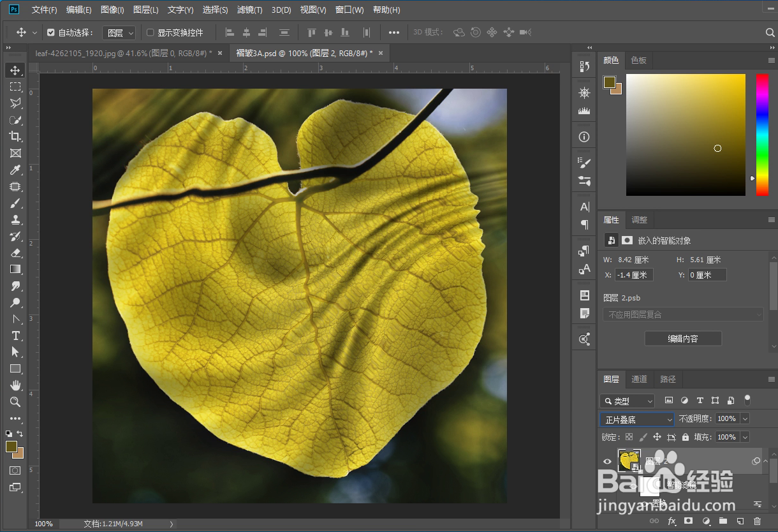778x532 pixels.
Task: Select the Smudge tool
Action: pos(15,286)
